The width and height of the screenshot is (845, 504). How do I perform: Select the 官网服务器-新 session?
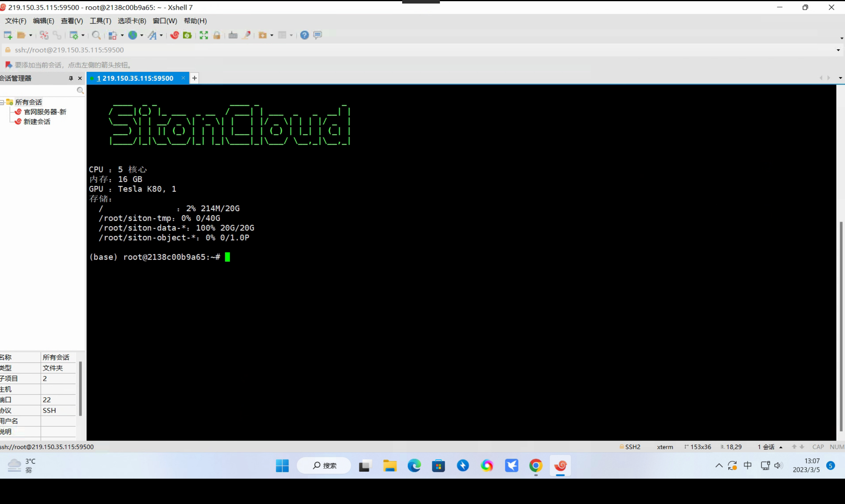45,112
